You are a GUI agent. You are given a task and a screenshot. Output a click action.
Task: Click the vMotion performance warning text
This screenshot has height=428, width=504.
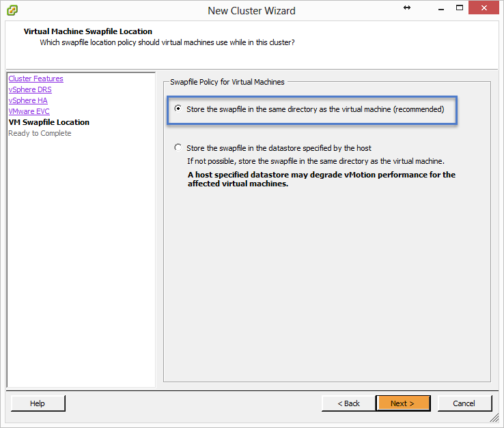(x=322, y=180)
